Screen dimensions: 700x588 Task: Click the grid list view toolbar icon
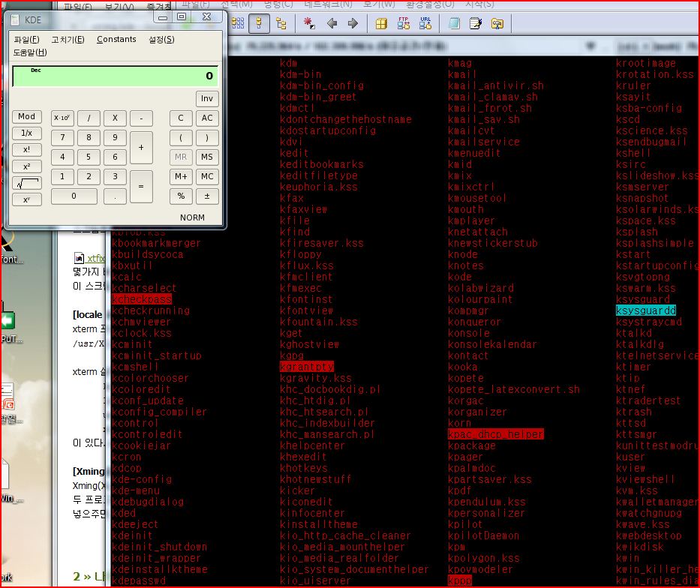(238, 23)
